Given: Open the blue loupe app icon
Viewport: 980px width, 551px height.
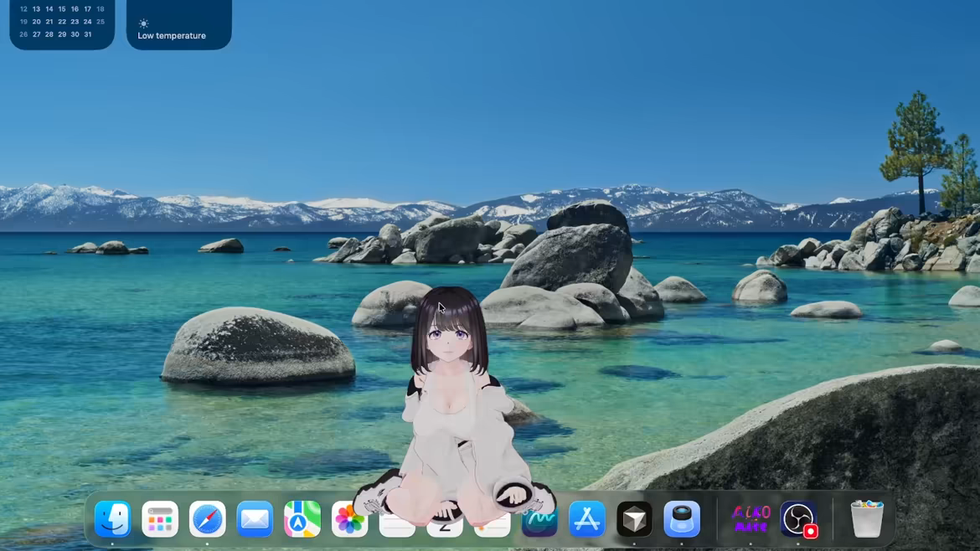Looking at the screenshot, I should click(x=682, y=518).
